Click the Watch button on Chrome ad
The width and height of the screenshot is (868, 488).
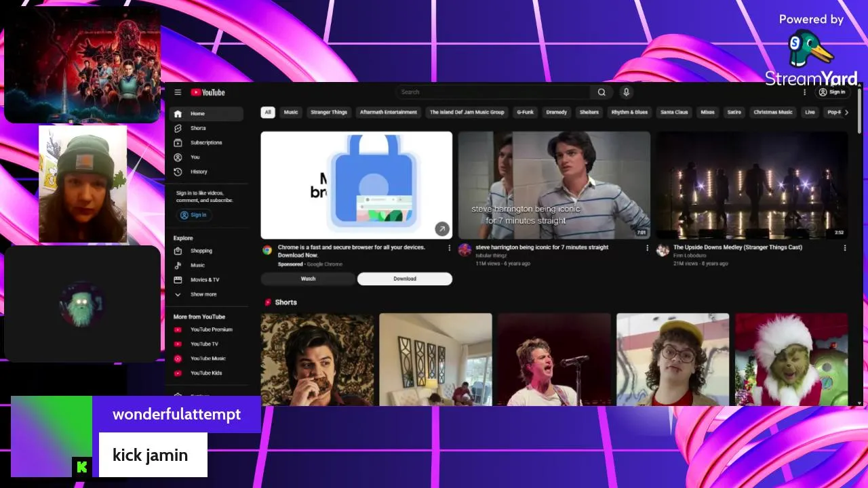click(308, 279)
